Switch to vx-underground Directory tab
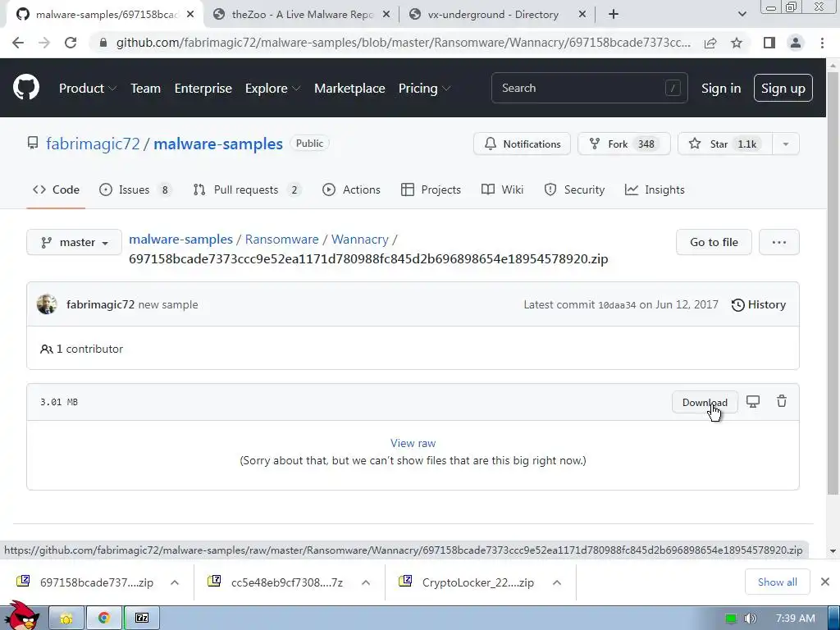 point(496,15)
